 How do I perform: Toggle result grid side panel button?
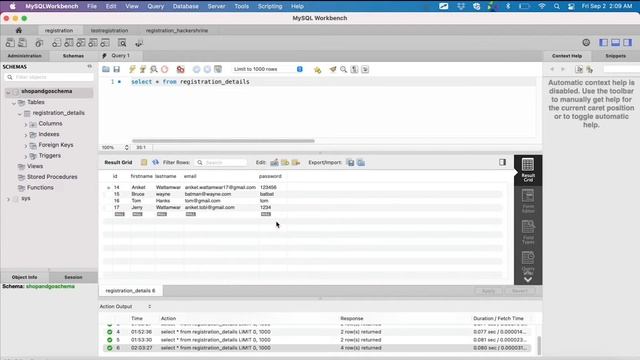[x=502, y=162]
